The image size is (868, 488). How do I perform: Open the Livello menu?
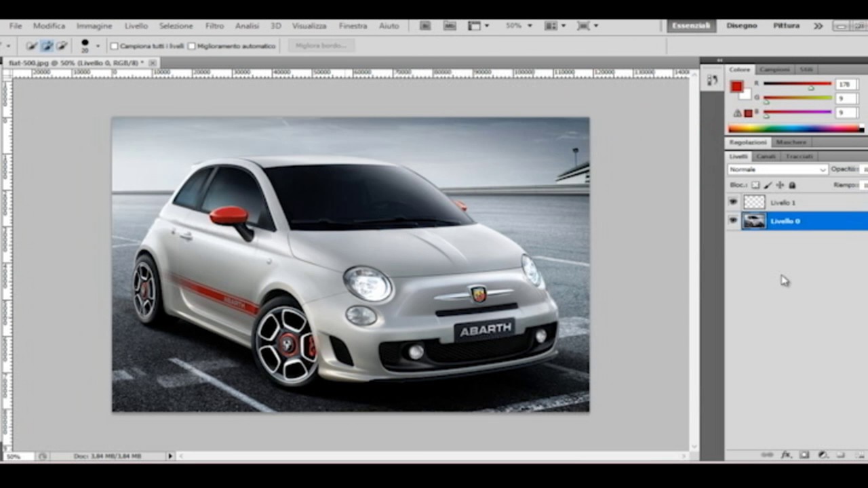click(136, 26)
